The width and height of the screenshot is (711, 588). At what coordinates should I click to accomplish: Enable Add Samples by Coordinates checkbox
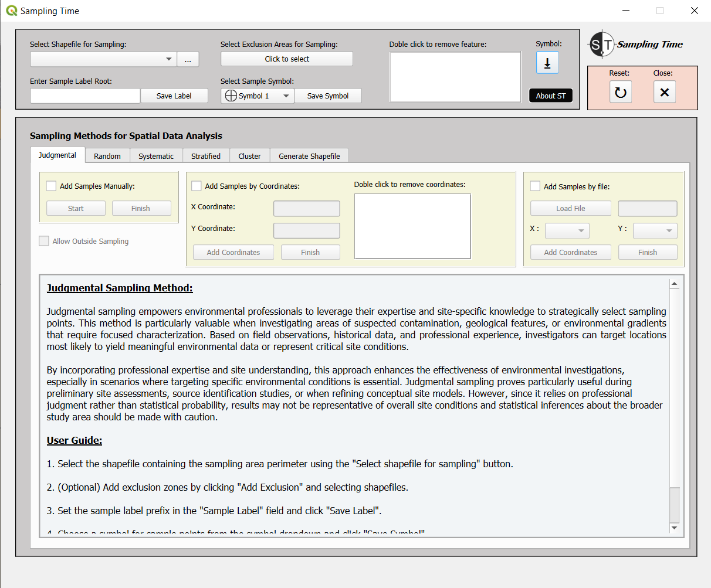[x=197, y=186]
